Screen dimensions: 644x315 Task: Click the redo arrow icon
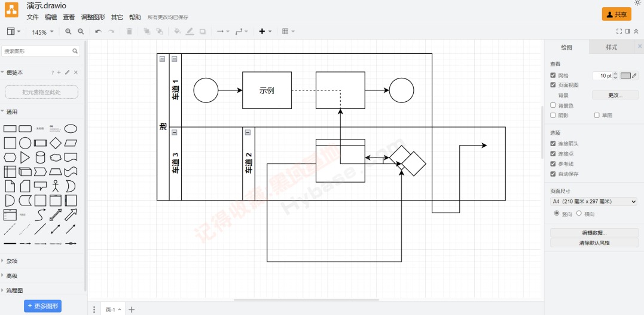click(x=111, y=32)
